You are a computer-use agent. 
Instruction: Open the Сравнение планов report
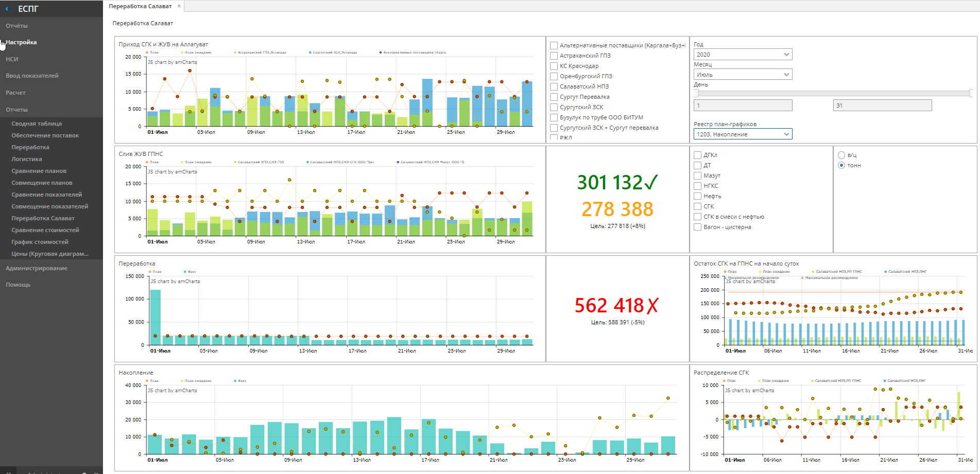pos(39,171)
